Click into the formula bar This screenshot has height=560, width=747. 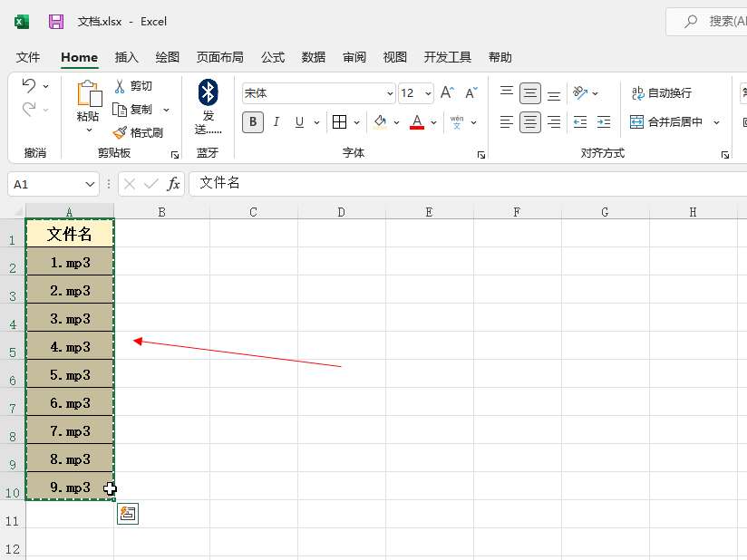tap(469, 184)
